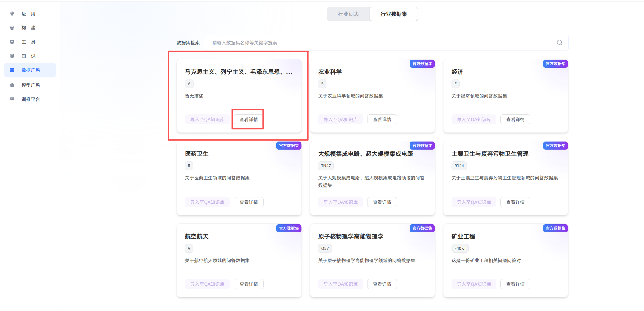Open 查看详情 for 农业科学

click(x=382, y=120)
